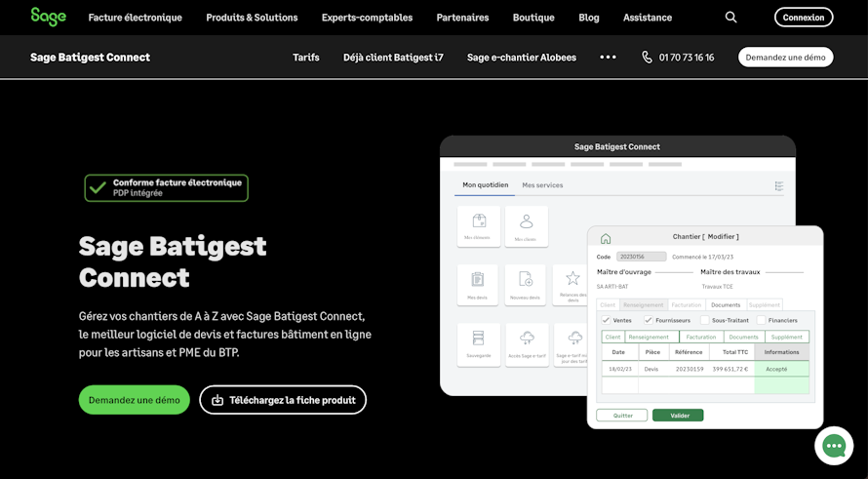Switch to the Mes services tab
The height and width of the screenshot is (479, 868).
542,185
